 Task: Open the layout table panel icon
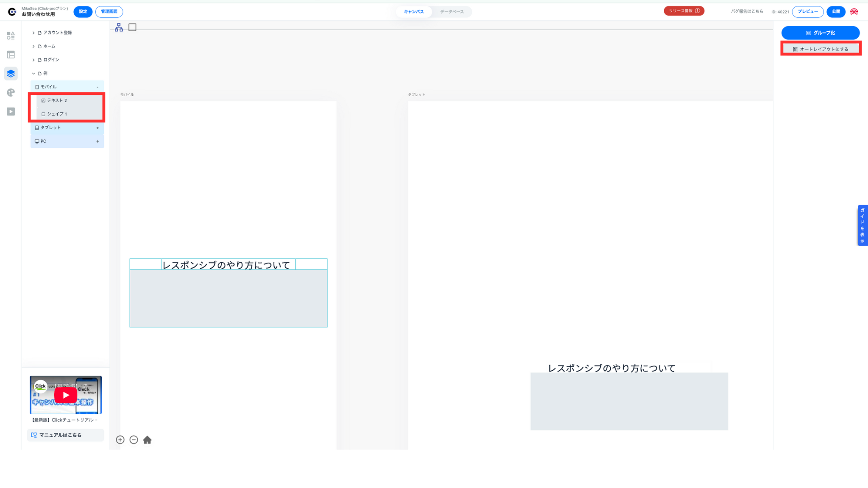coord(11,55)
